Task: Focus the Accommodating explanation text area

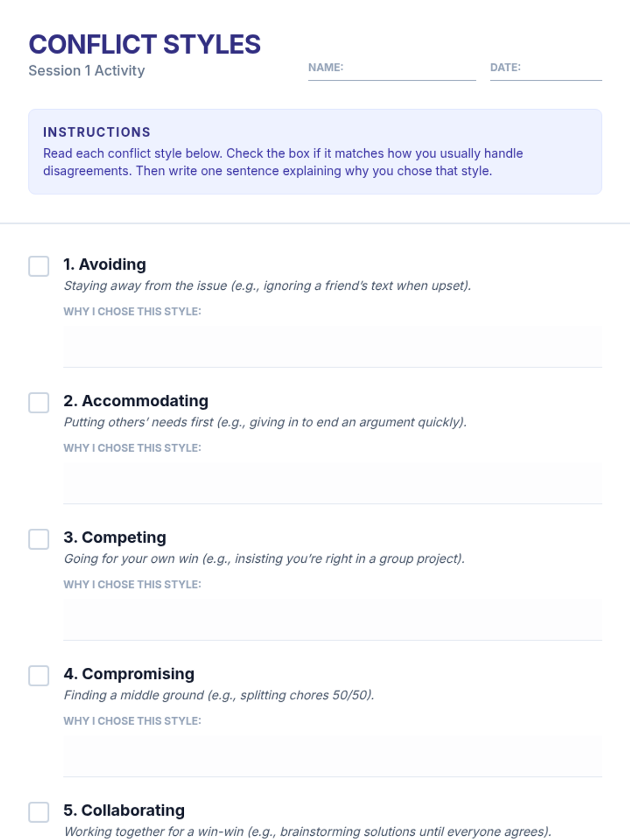Action: pos(332,482)
